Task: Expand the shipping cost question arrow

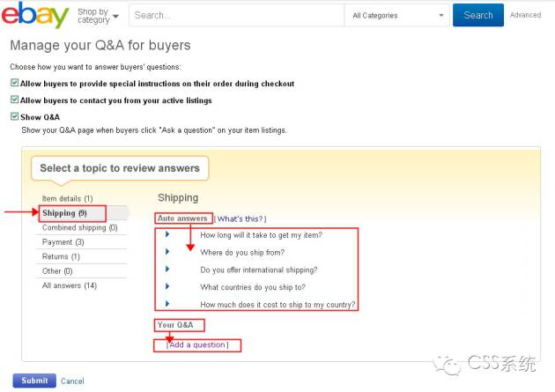Action: pyautogui.click(x=167, y=305)
